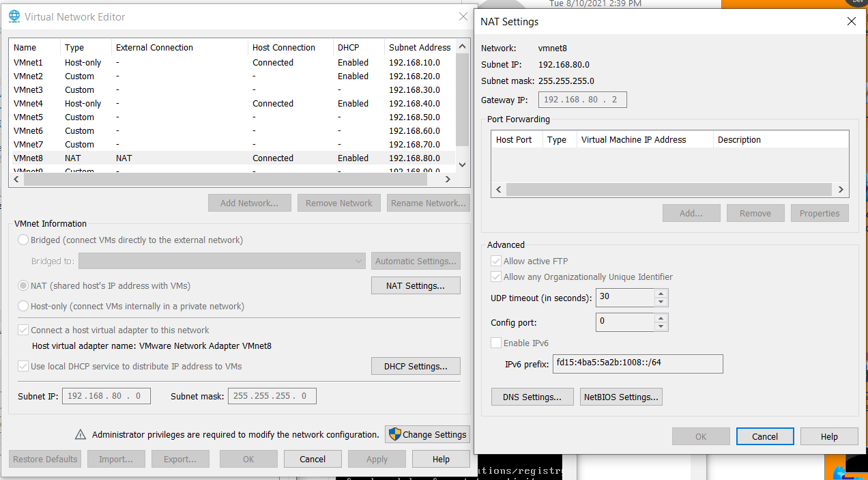This screenshot has width=868, height=480.
Task: Click right arrow of network list horizontal scrollbar
Action: point(448,179)
